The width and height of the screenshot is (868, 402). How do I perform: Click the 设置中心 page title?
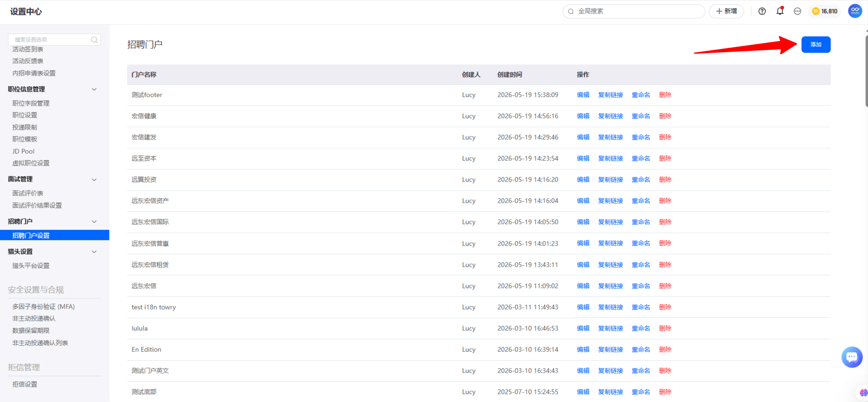(x=26, y=12)
